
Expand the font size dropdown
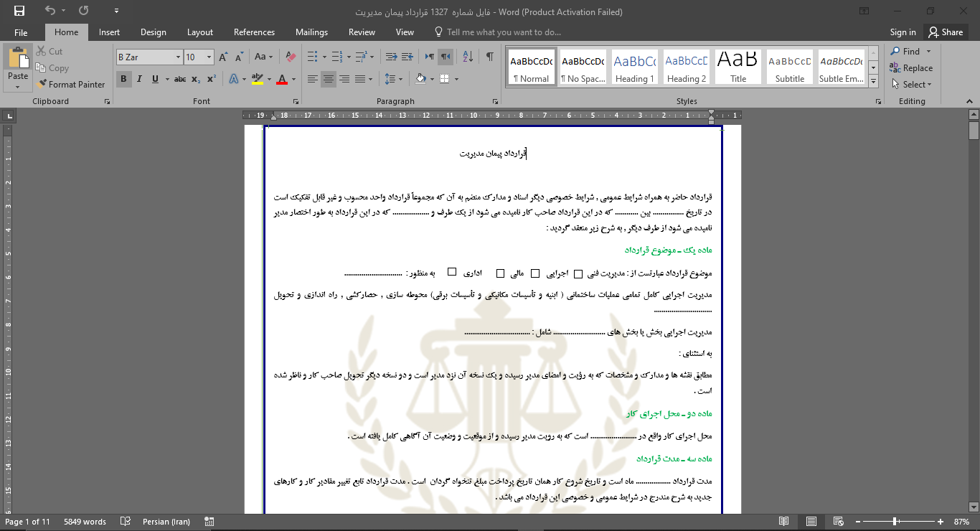pyautogui.click(x=209, y=57)
